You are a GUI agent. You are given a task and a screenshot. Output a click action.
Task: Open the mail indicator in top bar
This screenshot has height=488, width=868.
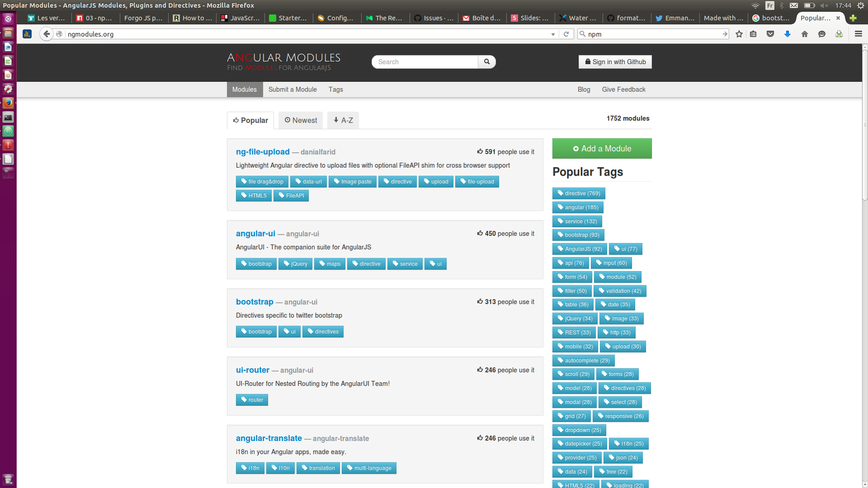pos(794,5)
